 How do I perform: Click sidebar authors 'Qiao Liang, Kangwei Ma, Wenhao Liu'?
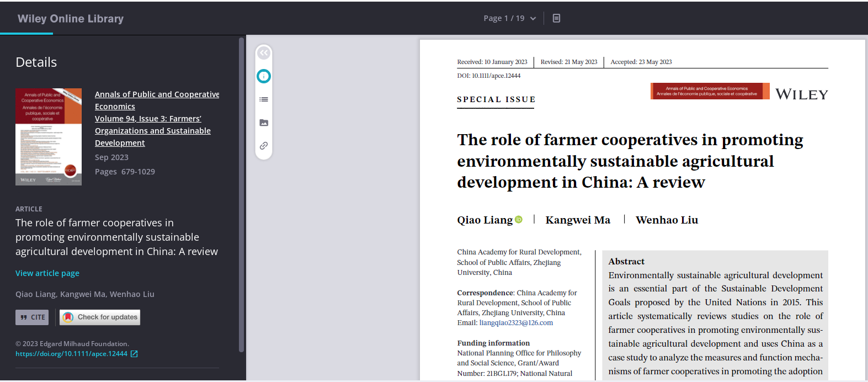(x=85, y=294)
